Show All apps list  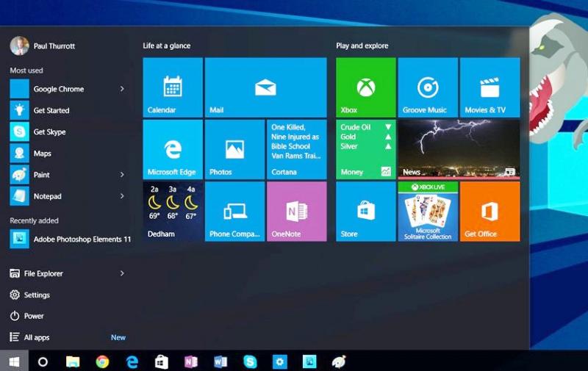29,337
